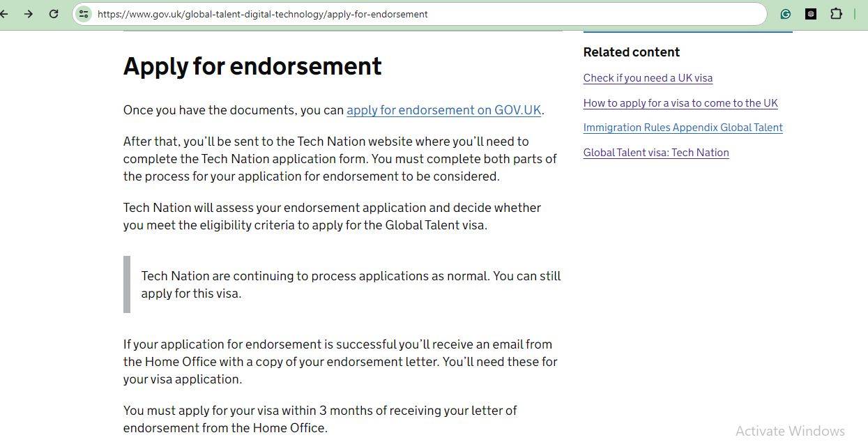
Task: Click the dark extension icon next to Grammarly
Action: tap(810, 13)
